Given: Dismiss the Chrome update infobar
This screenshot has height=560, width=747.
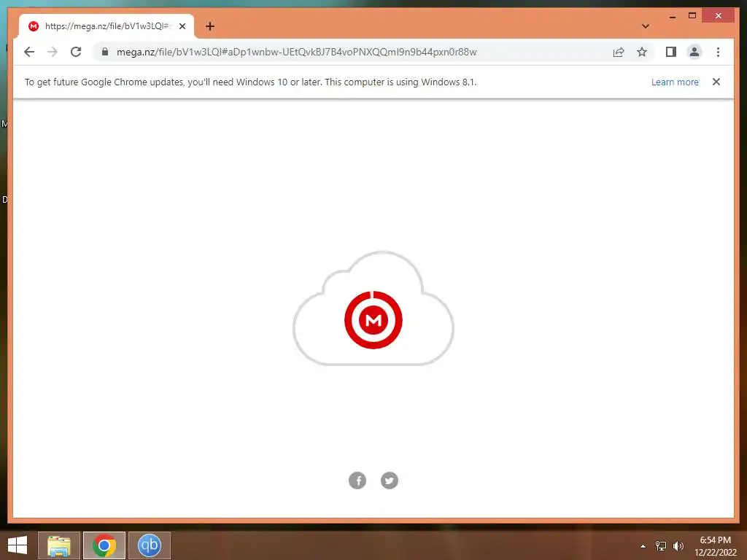Looking at the screenshot, I should pos(716,82).
